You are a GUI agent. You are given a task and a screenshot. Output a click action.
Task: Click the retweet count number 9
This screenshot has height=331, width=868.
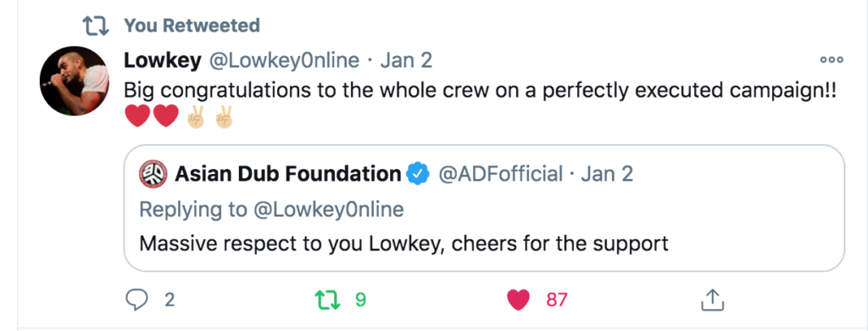360,300
